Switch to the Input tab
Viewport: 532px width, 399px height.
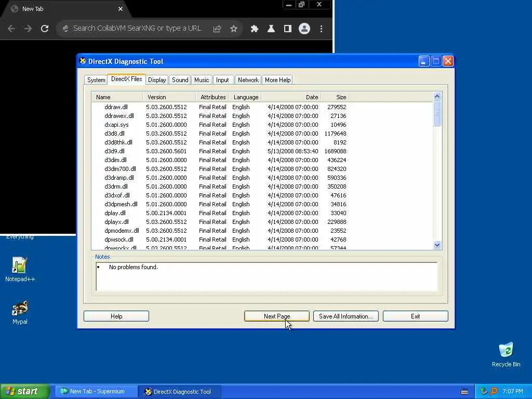222,79
